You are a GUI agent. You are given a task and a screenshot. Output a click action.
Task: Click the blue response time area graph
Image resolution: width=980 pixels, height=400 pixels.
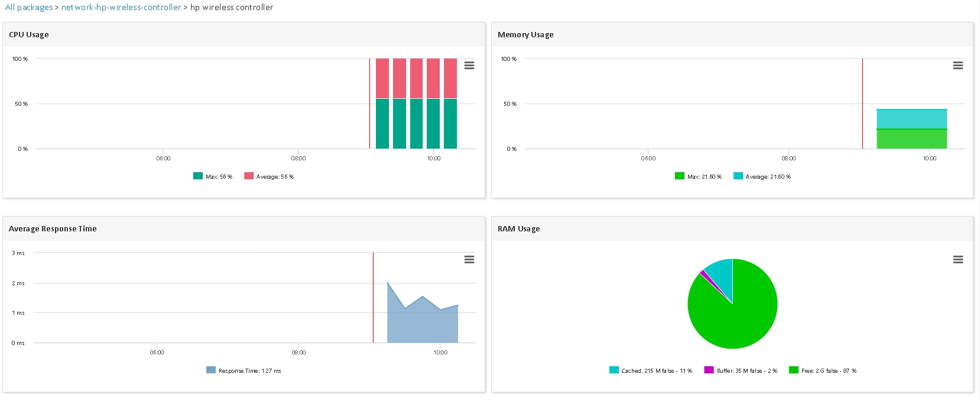[423, 322]
